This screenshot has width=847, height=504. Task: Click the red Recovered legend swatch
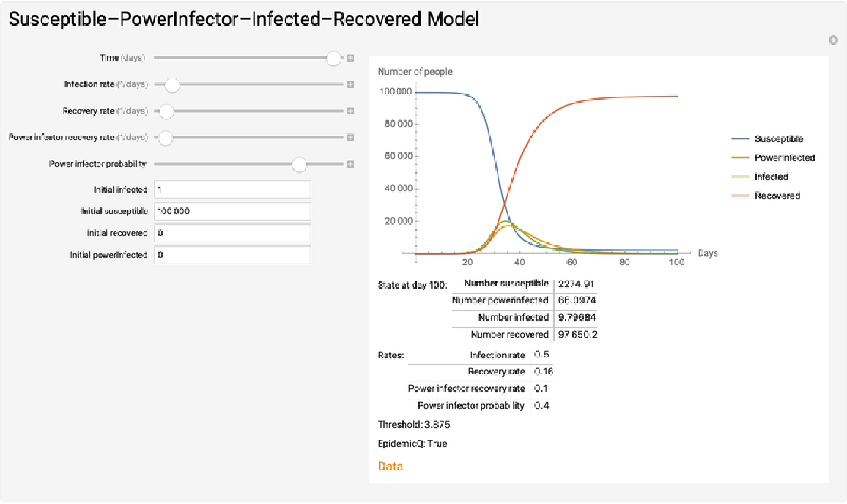tap(739, 196)
